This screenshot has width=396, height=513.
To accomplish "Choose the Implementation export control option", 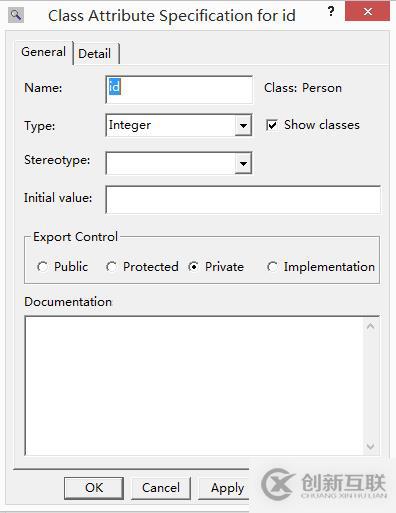I will [272, 267].
